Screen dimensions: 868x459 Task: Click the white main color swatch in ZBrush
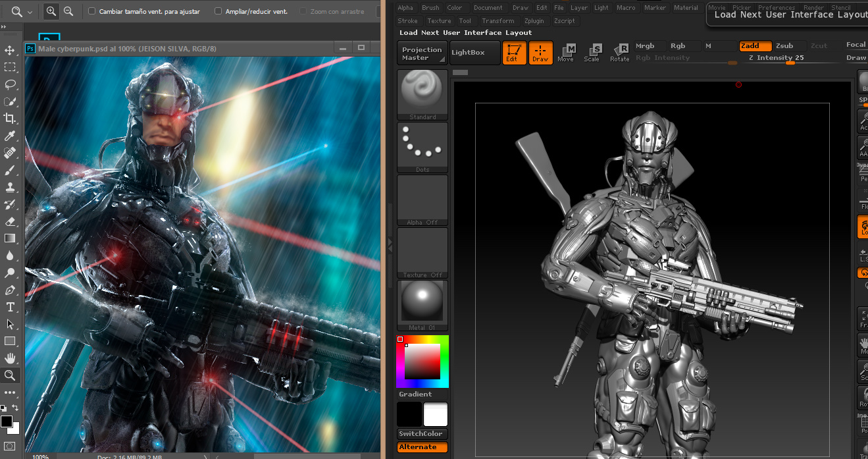[x=436, y=414]
